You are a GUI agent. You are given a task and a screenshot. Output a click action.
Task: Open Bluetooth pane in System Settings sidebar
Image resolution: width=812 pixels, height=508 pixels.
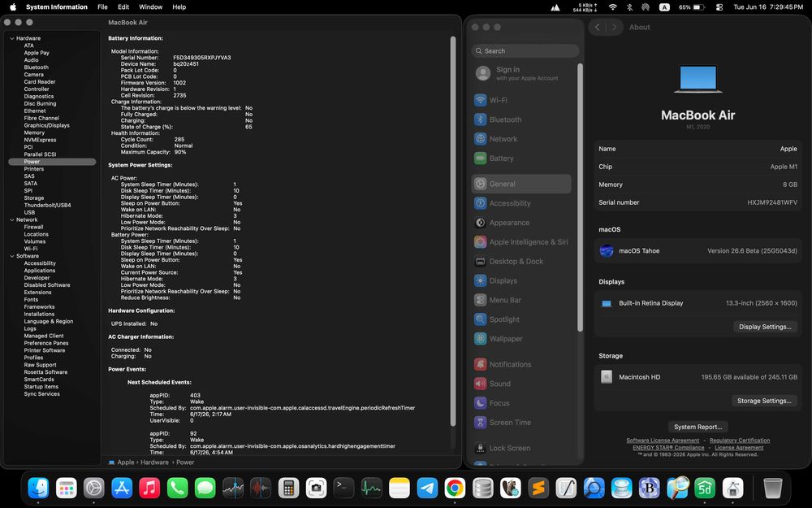(521, 119)
